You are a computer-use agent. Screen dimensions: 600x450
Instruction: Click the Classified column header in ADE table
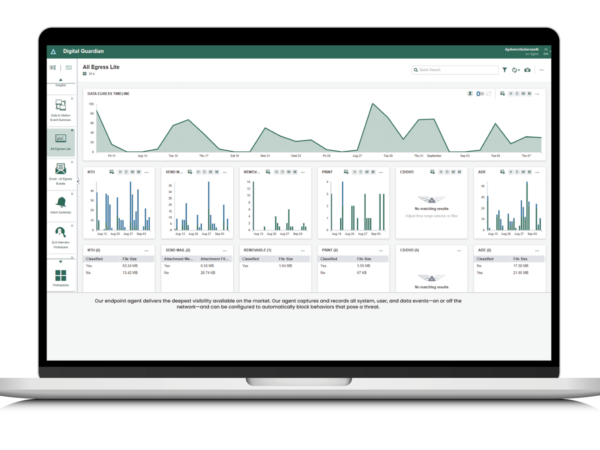[x=484, y=259]
